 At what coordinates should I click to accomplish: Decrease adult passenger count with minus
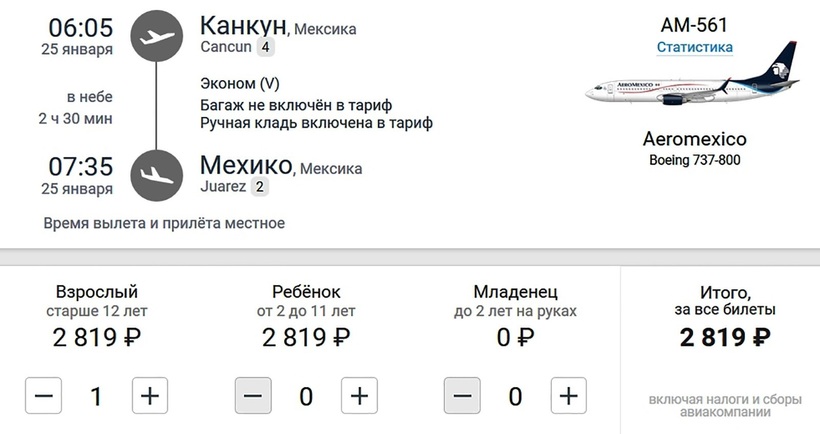point(43,396)
